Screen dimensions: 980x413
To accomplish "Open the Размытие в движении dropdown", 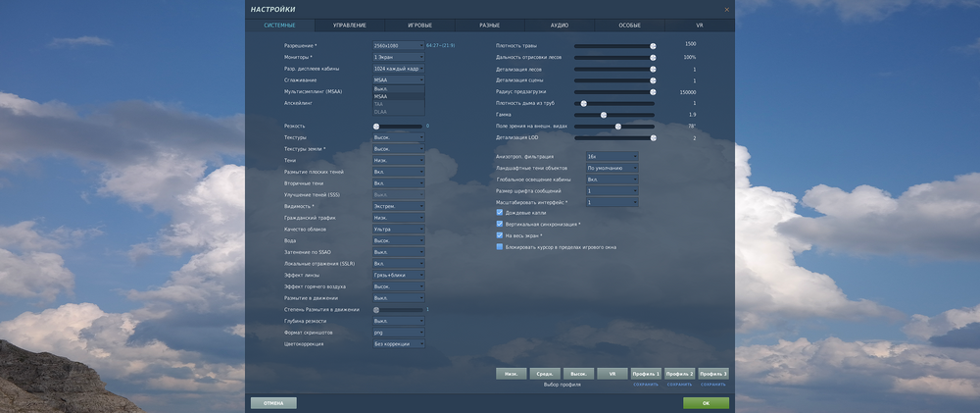I will 399,298.
